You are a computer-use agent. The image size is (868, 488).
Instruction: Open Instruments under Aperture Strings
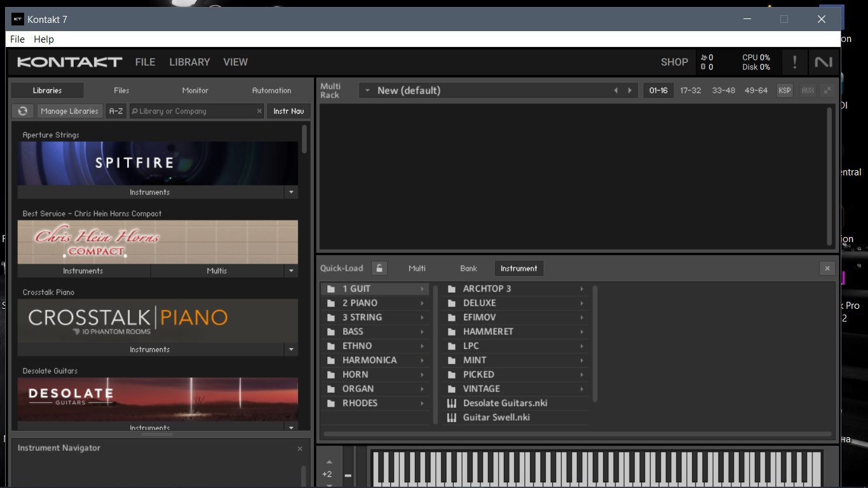click(150, 192)
